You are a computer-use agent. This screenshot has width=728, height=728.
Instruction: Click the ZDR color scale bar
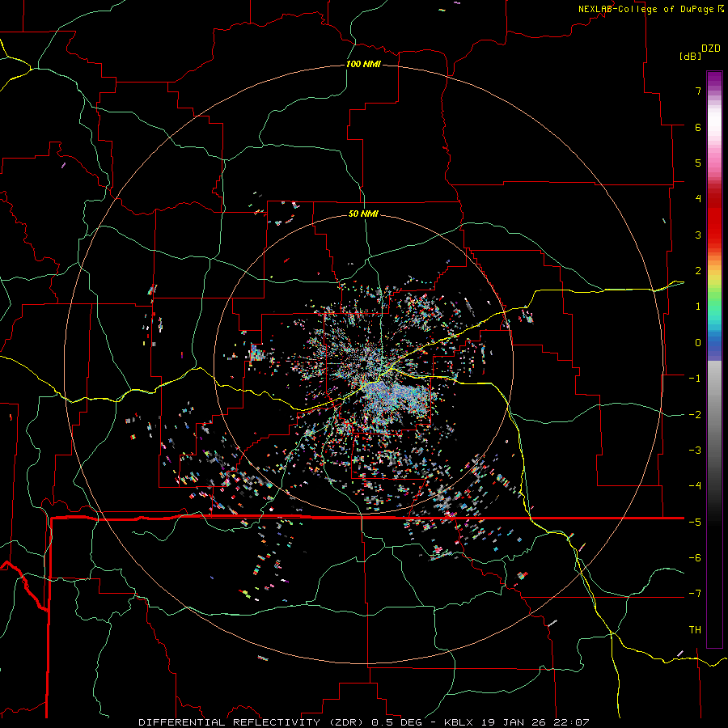click(714, 359)
